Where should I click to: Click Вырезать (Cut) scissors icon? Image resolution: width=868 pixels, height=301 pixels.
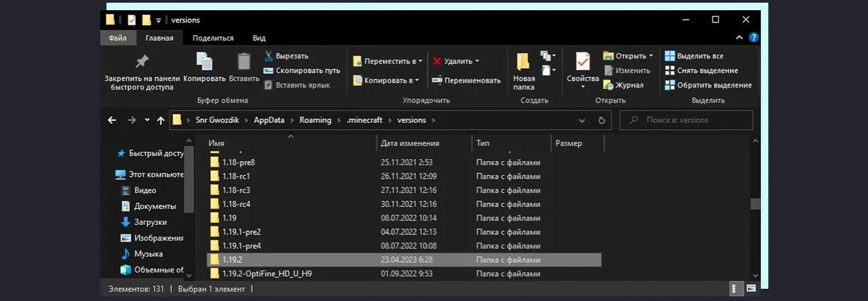269,56
